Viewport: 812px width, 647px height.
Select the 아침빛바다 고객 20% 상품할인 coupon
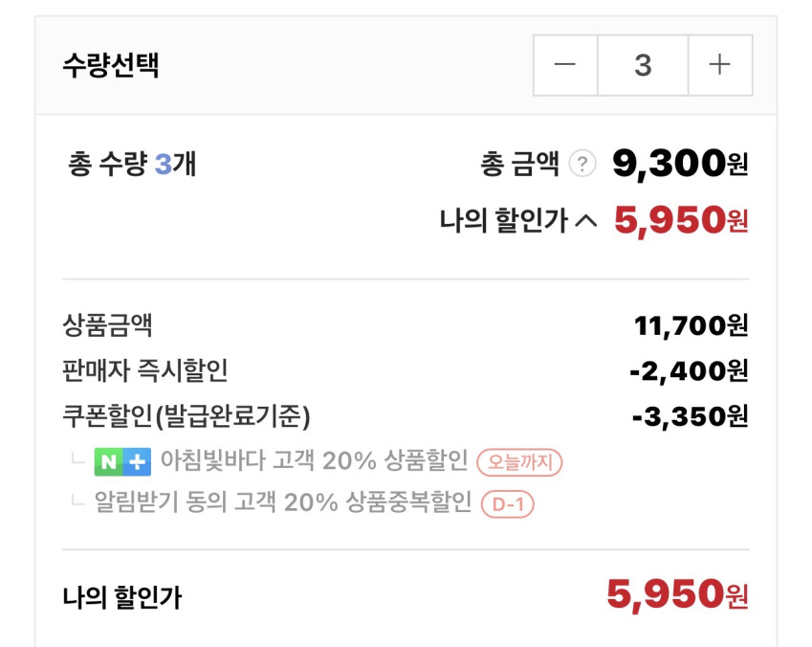click(314, 462)
